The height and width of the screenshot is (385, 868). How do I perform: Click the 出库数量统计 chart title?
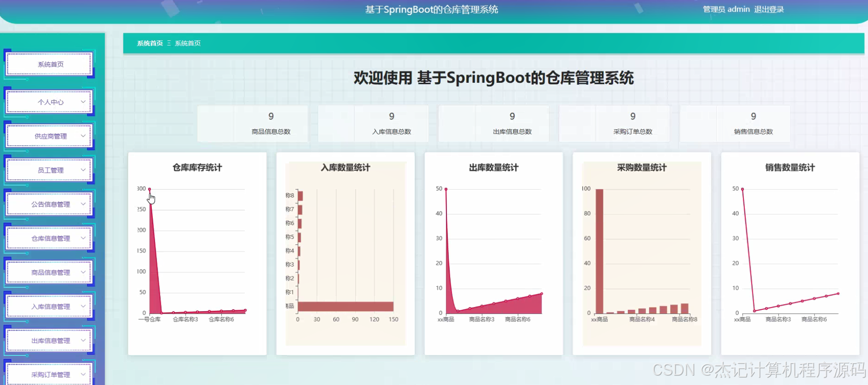click(x=493, y=167)
